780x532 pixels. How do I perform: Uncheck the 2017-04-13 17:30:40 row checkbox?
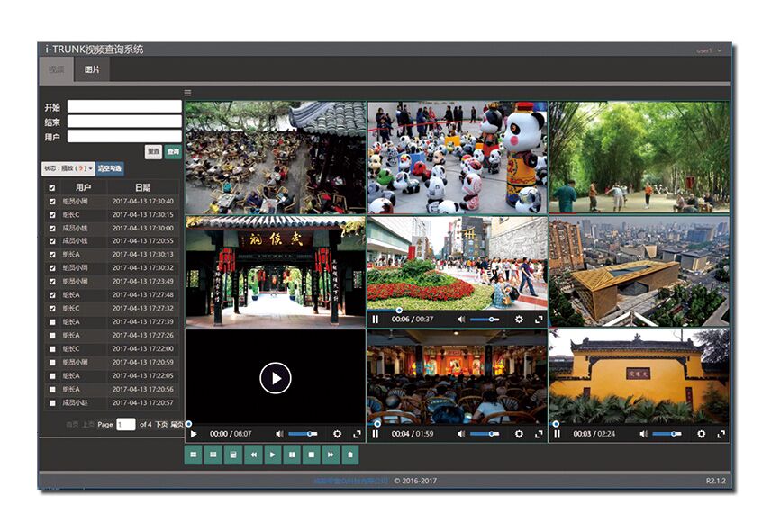click(x=52, y=202)
